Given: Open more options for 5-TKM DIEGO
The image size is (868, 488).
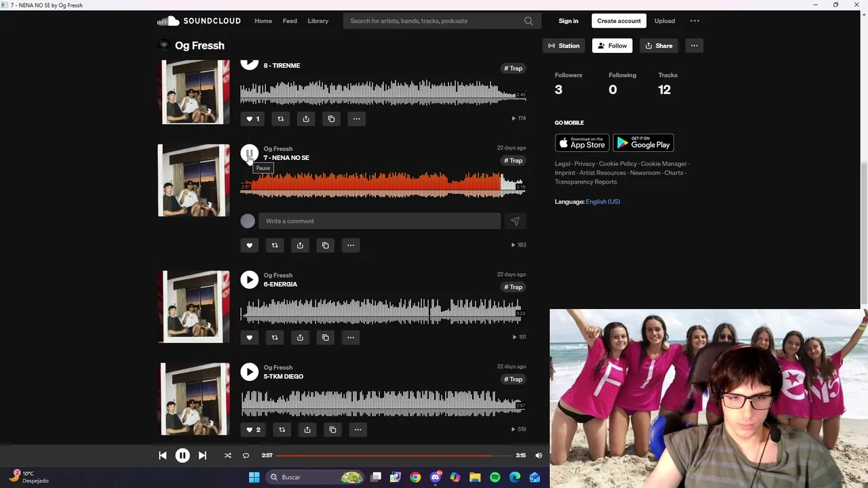Looking at the screenshot, I should [x=357, y=430].
